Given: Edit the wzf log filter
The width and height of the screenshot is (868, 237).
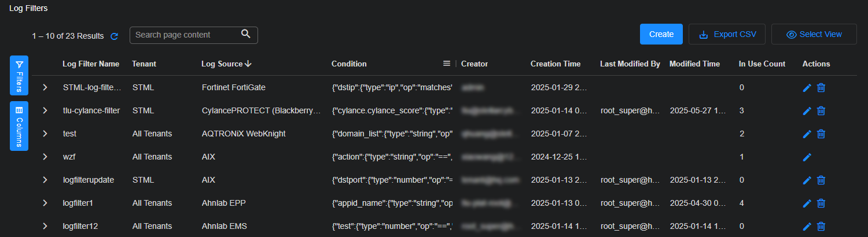Looking at the screenshot, I should click(807, 157).
